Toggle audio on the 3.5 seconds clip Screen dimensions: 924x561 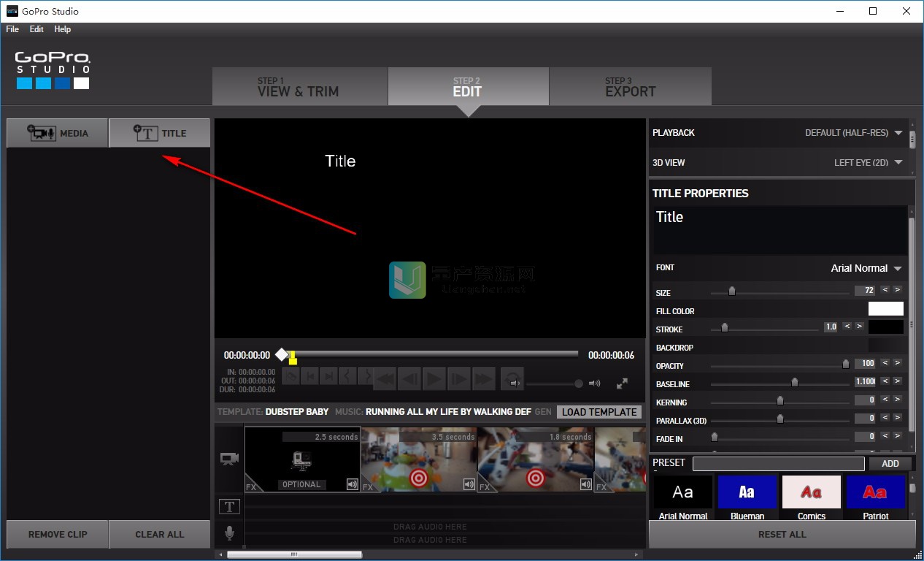pos(469,484)
